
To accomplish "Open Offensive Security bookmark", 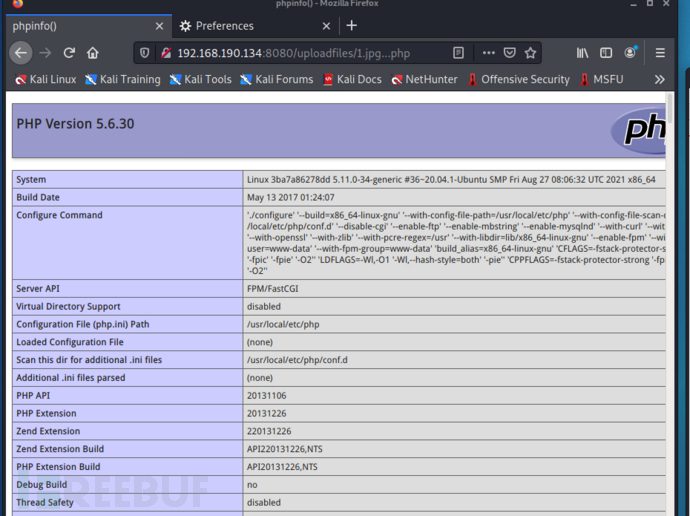I will tap(518, 80).
